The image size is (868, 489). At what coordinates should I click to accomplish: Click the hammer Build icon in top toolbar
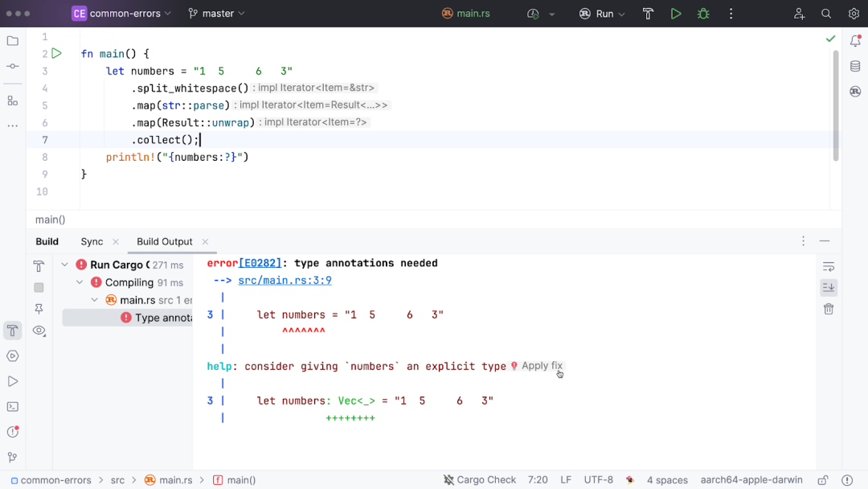[648, 14]
